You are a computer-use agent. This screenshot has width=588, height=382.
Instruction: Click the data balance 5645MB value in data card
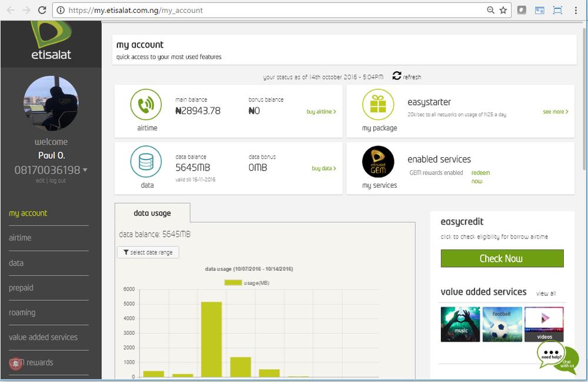tap(193, 167)
